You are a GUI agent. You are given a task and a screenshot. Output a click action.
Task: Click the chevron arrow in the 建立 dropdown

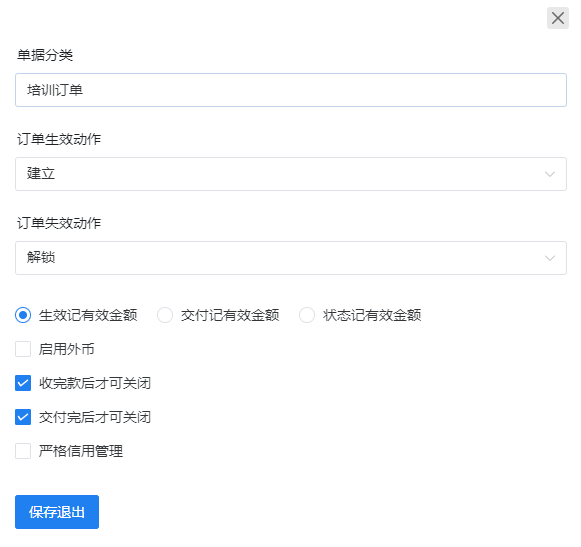550,174
